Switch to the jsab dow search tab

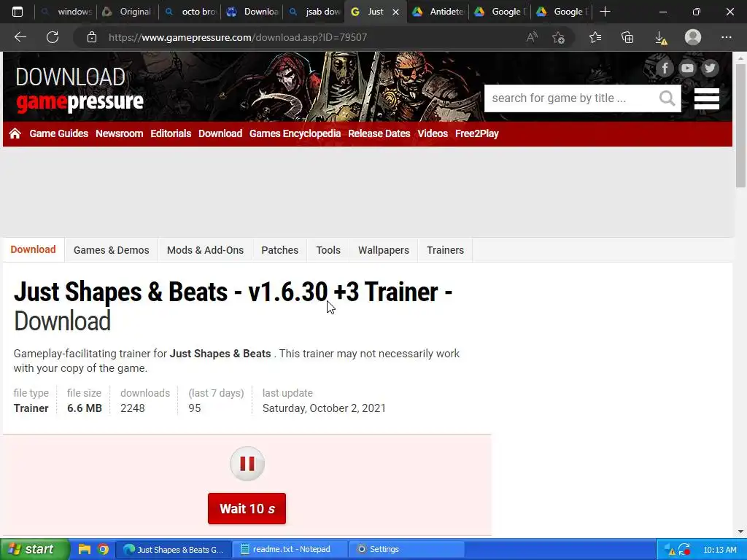coord(314,12)
